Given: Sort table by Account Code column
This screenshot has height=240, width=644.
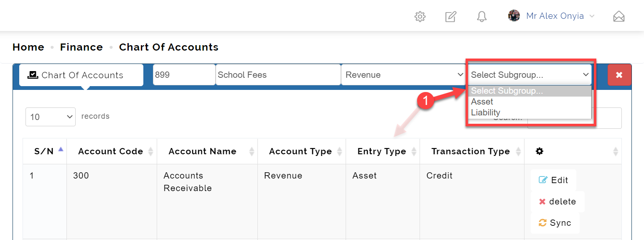Looking at the screenshot, I should click(112, 151).
